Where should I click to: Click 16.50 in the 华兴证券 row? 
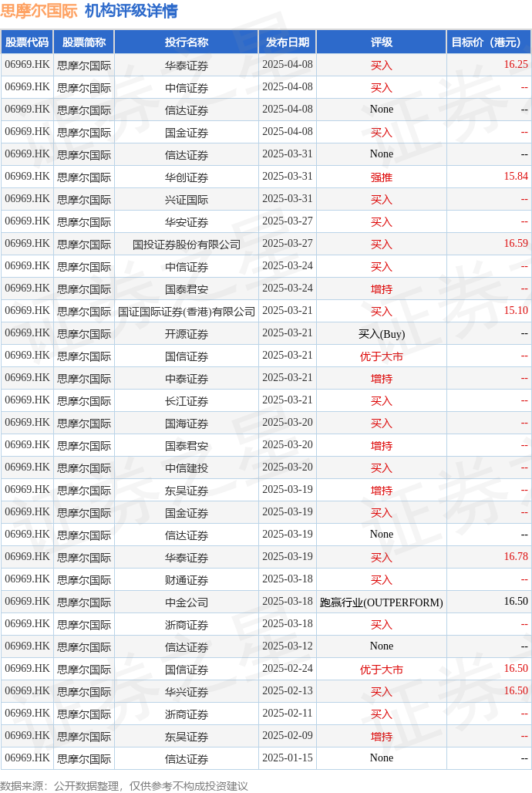click(x=516, y=691)
